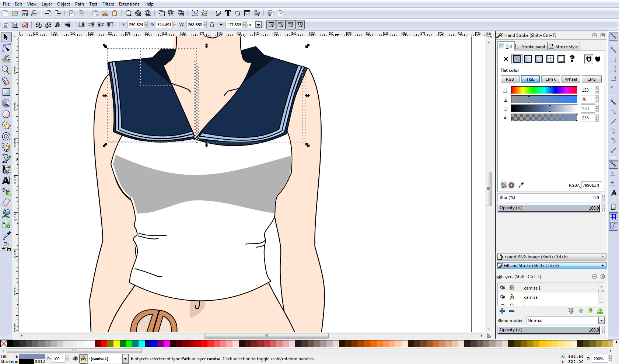Viewport: 619px width, 364px height.
Task: Open the units px dropdown
Action: click(x=258, y=25)
